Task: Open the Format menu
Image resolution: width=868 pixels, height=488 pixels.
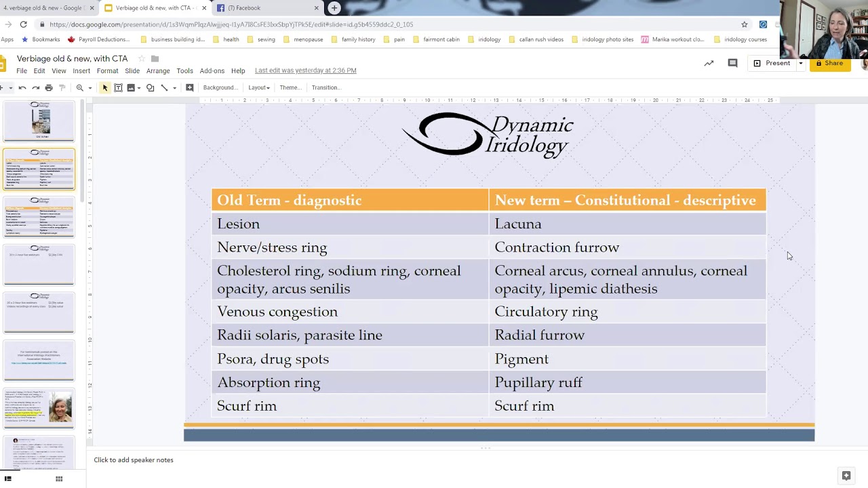Action: (107, 70)
